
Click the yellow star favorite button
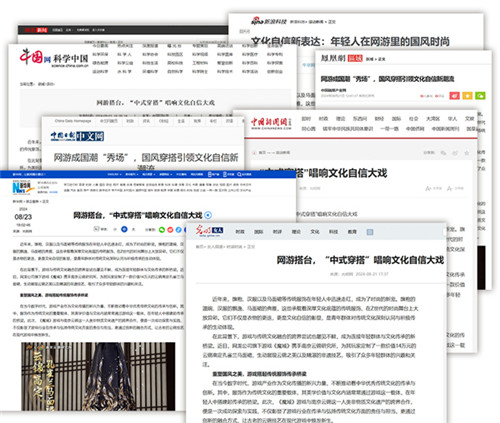pyautogui.click(x=467, y=96)
